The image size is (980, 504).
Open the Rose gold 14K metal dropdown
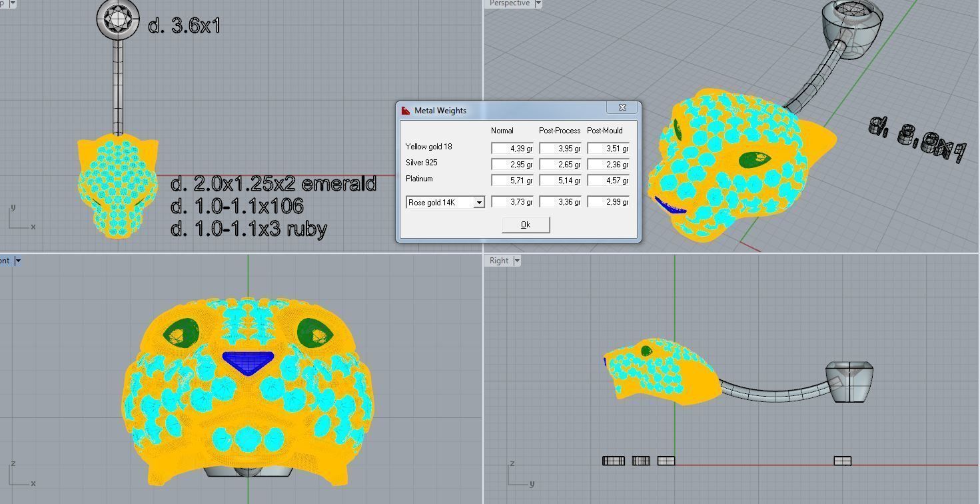click(x=479, y=202)
